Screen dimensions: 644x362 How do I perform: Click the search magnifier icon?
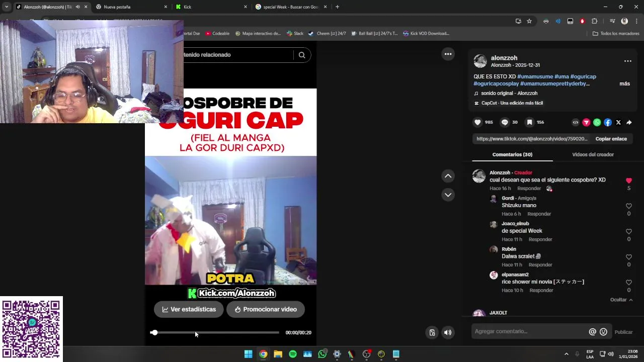click(302, 55)
